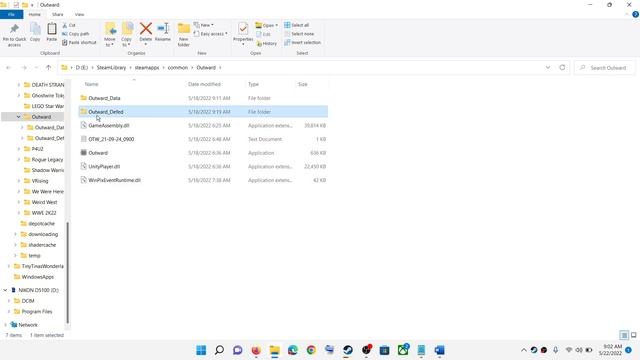Open the Easy access dropdown
Viewport: 640px width, 360px height.
(x=211, y=34)
